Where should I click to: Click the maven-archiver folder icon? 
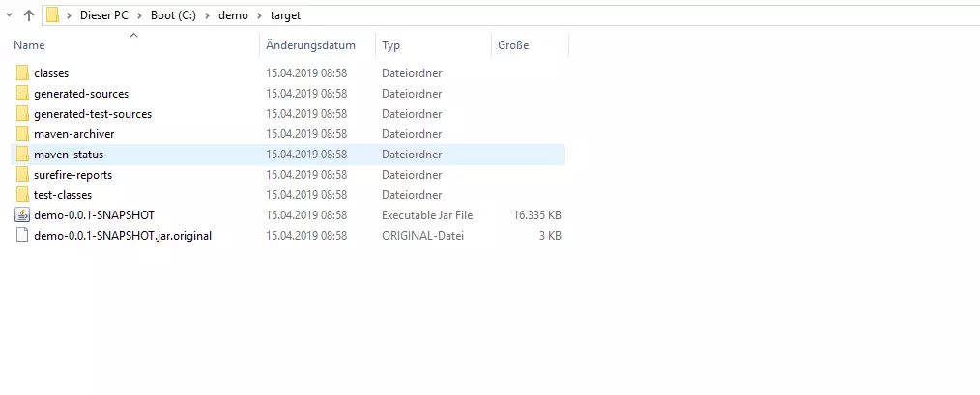(22, 134)
